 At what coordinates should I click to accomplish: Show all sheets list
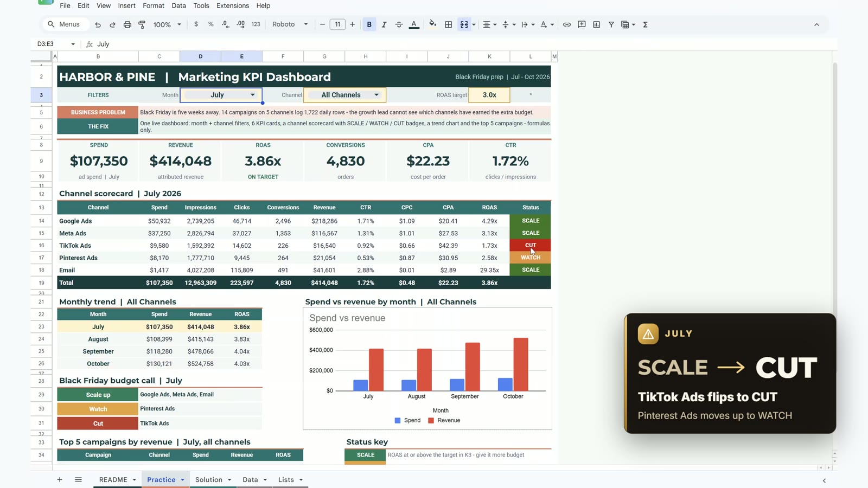click(x=78, y=480)
